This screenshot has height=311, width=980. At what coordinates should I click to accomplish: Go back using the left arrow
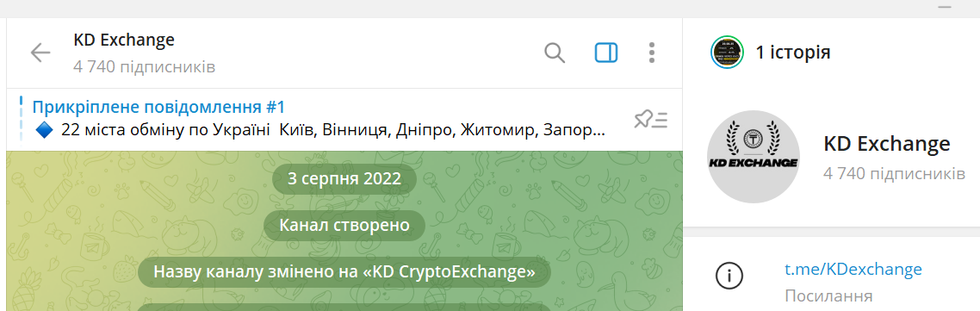40,53
